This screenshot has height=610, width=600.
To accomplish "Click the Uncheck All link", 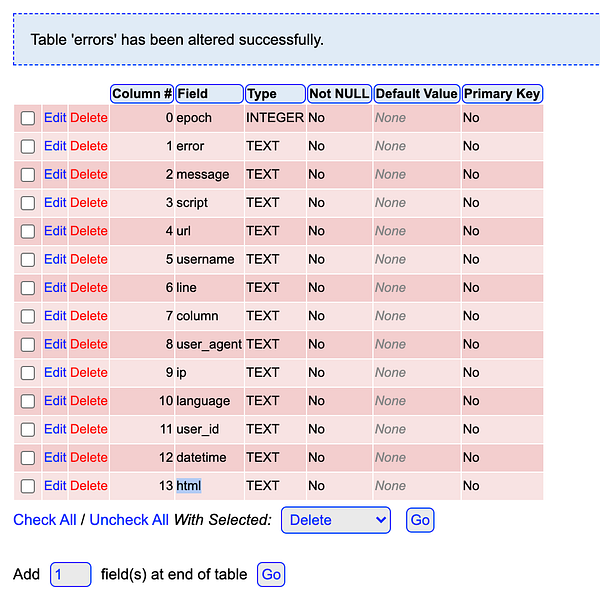I will pyautogui.click(x=129, y=520).
